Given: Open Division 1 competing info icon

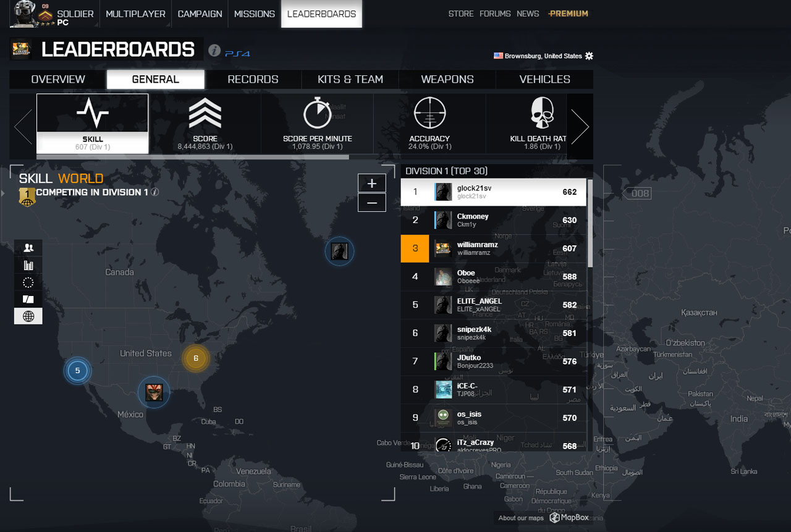Looking at the screenshot, I should 155,192.
